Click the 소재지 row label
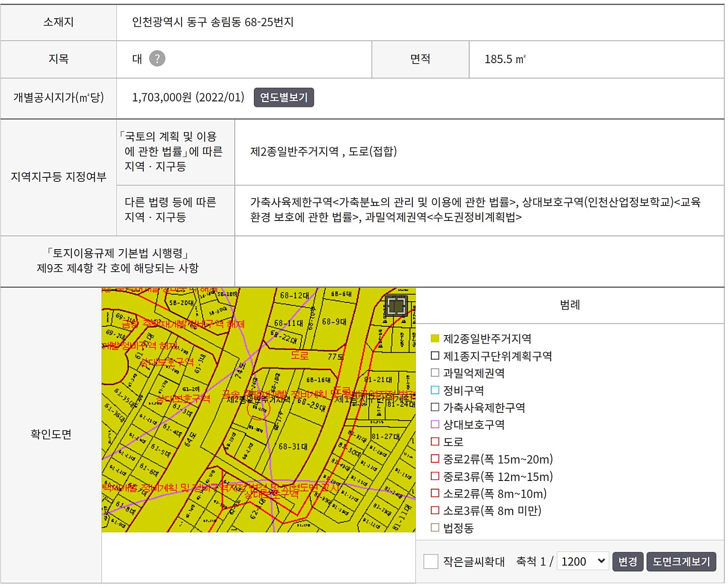This screenshot has height=586, width=728. [58, 22]
